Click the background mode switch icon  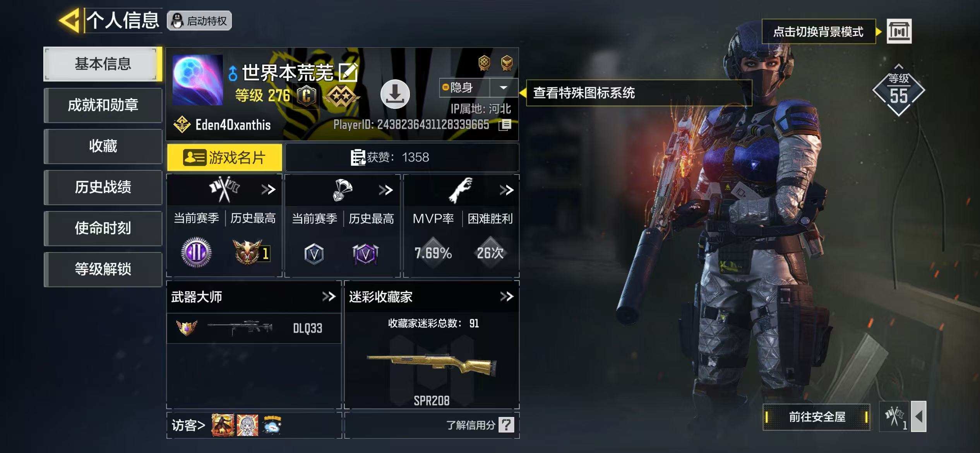(899, 31)
